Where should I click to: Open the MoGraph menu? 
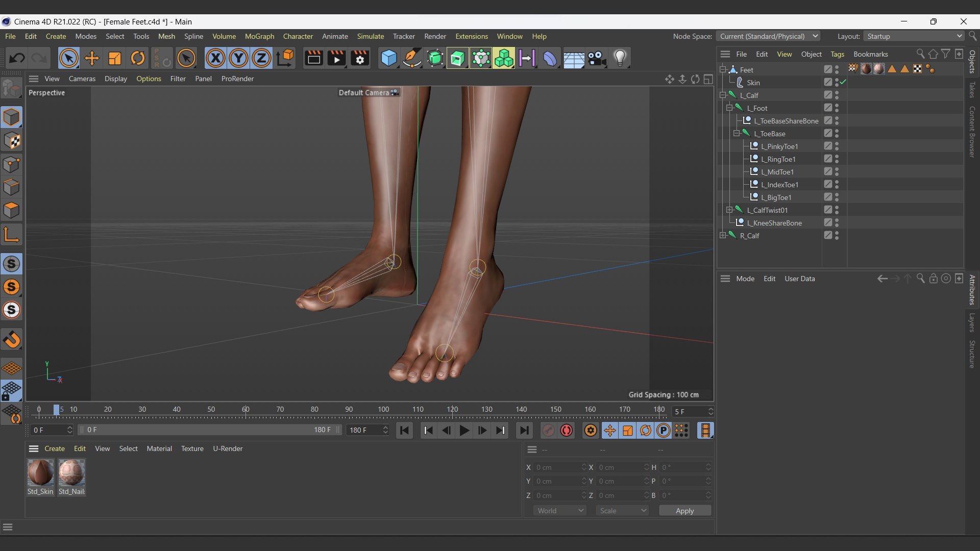[259, 36]
